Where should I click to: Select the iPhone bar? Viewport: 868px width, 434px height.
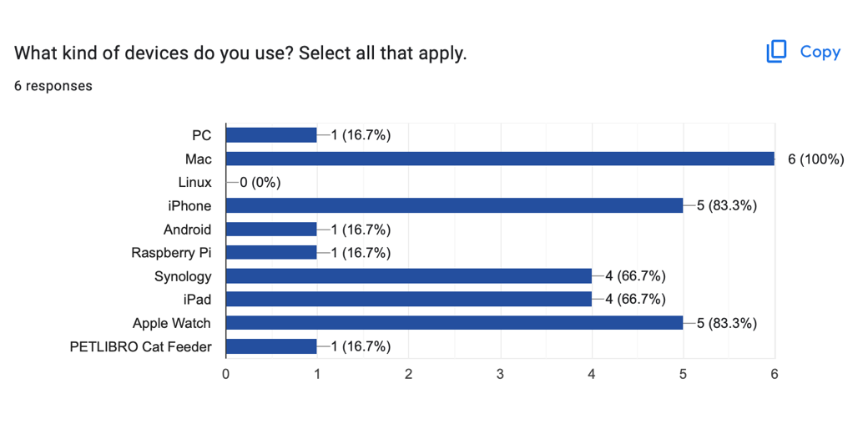(x=454, y=205)
